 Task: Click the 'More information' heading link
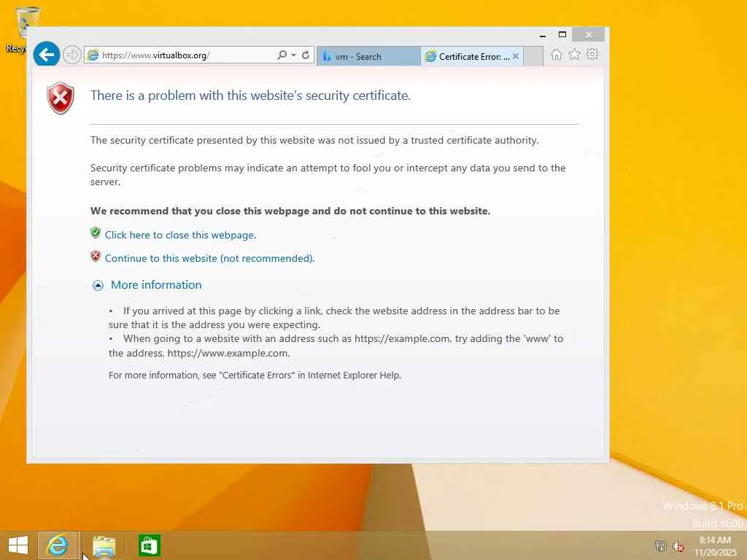[x=156, y=285]
